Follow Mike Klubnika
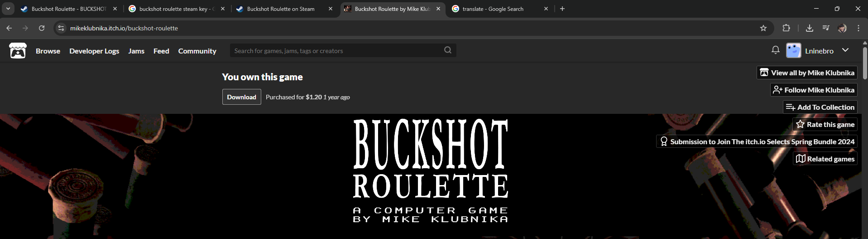This screenshot has height=239, width=868. coord(814,90)
